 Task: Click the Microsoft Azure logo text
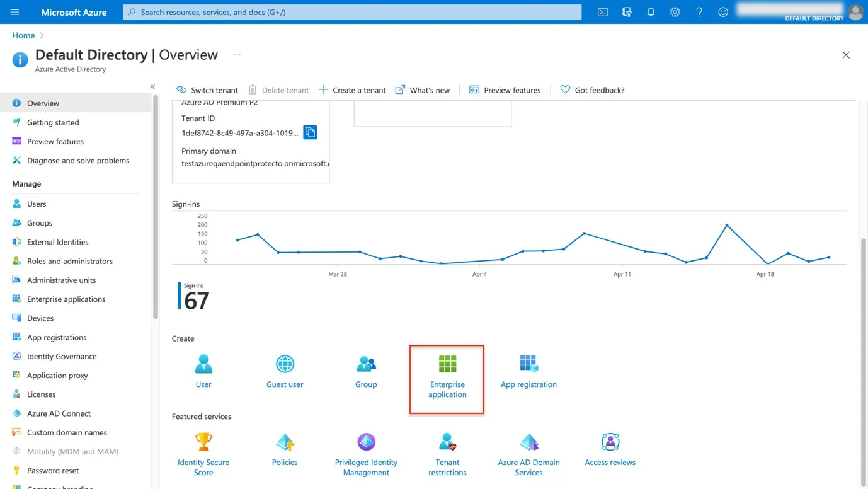coord(74,12)
